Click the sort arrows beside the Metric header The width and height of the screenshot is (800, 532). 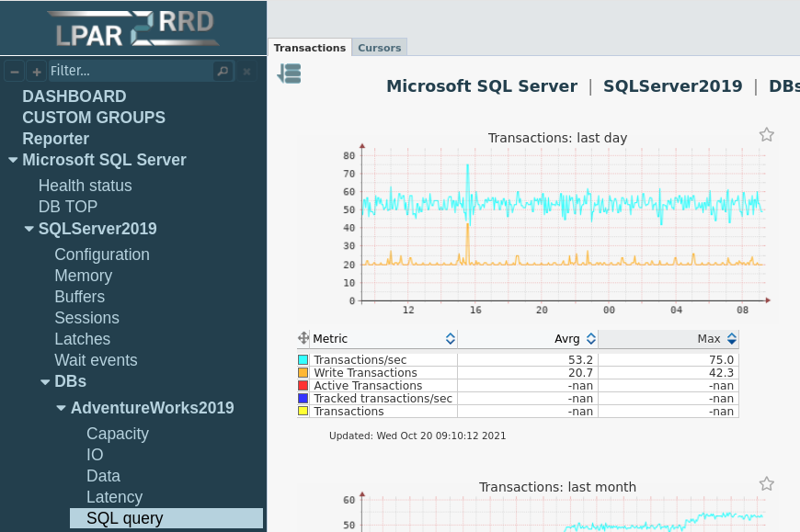point(450,338)
